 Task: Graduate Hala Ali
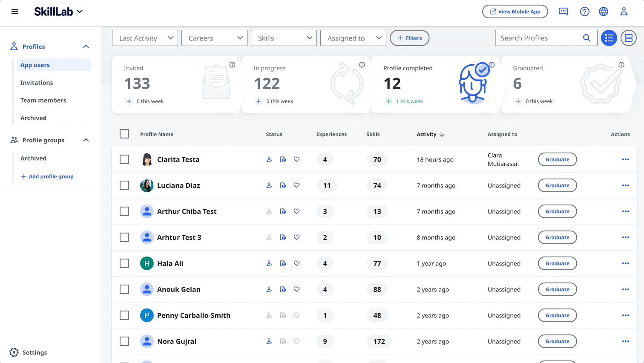click(x=557, y=263)
